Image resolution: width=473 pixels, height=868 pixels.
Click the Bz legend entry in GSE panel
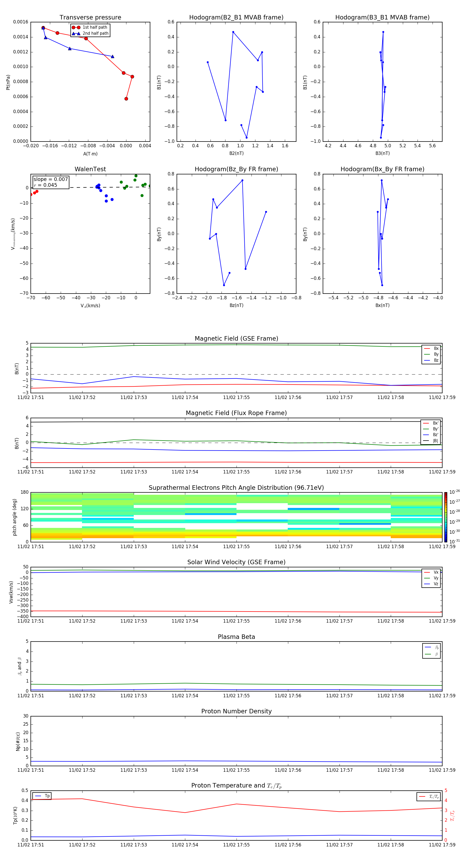tap(431, 360)
